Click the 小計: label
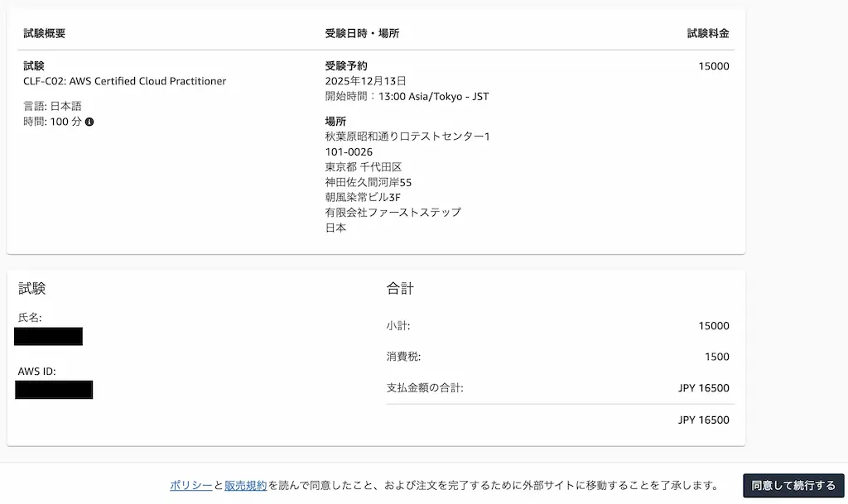This screenshot has height=504, width=848. (x=398, y=326)
